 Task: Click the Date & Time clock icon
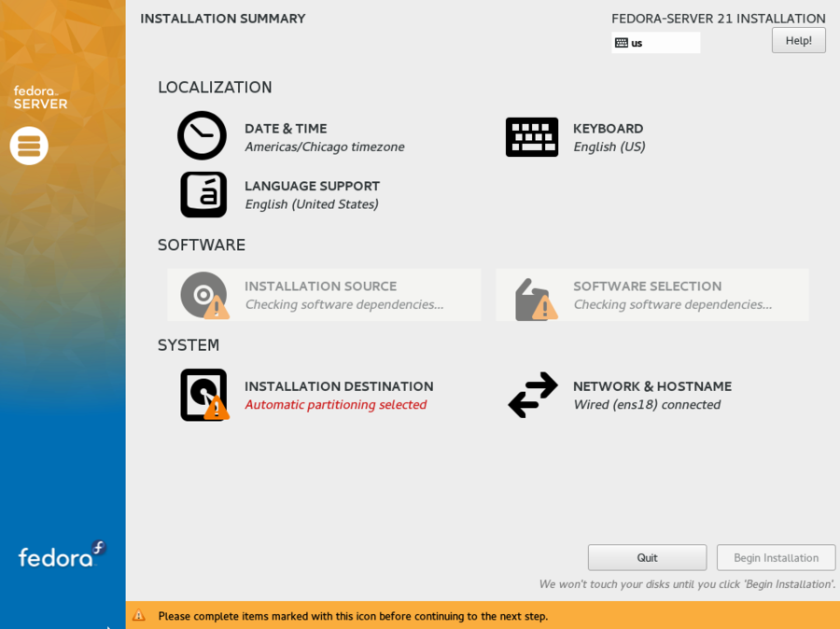pyautogui.click(x=202, y=136)
